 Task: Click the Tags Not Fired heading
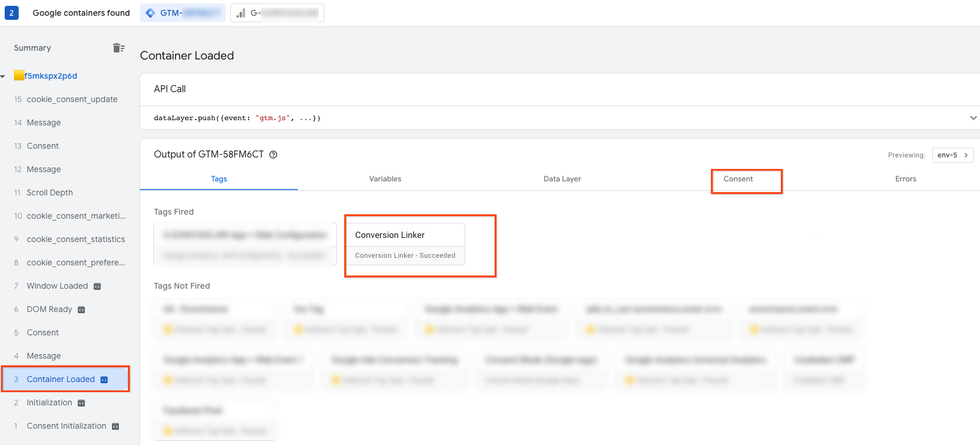182,286
